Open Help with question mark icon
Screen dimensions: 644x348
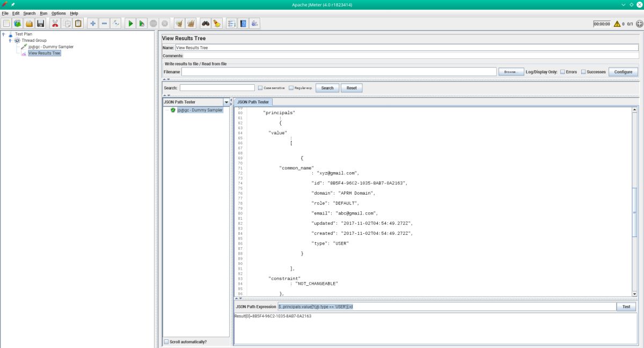[x=243, y=23]
